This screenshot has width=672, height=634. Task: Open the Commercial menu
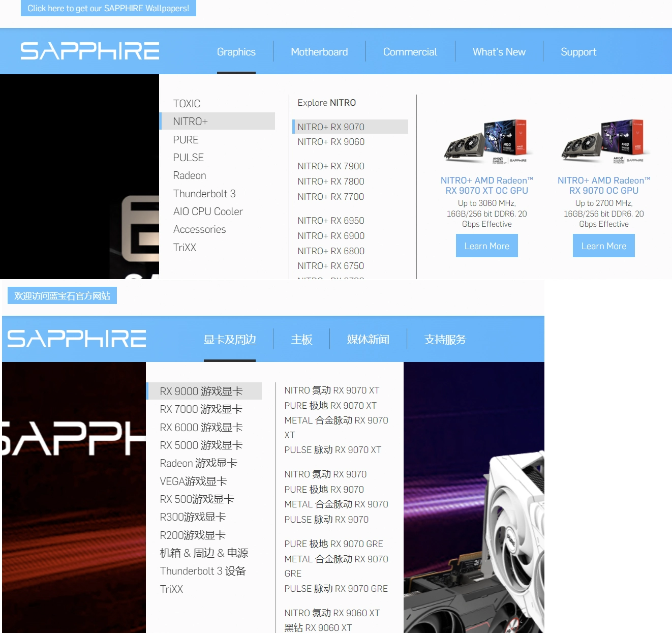tap(410, 52)
